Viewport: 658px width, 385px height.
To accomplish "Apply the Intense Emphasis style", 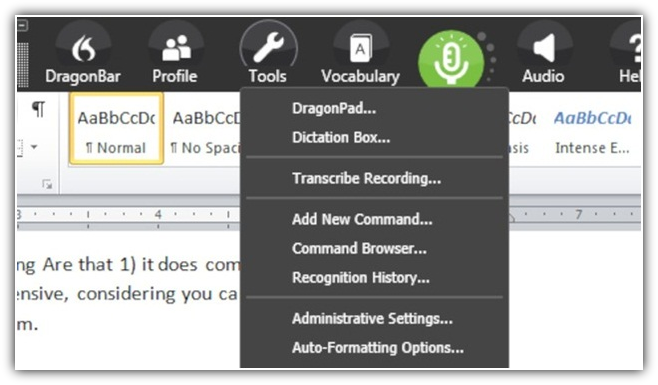I will (592, 128).
